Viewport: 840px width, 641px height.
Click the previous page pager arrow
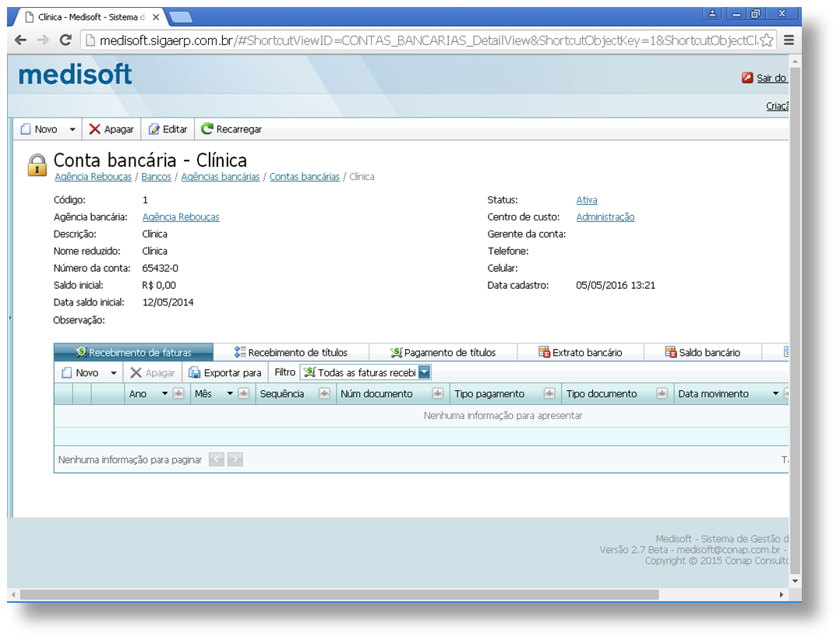click(x=217, y=460)
